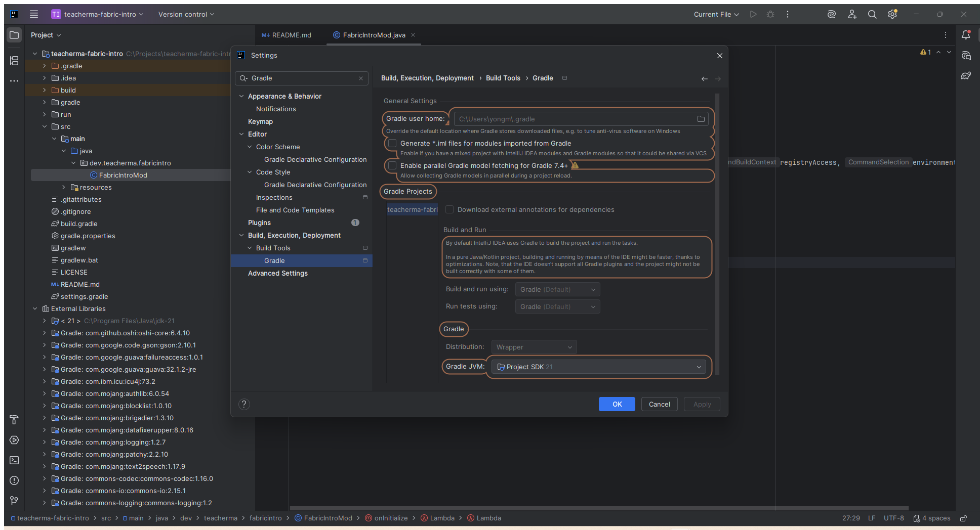Viewport: 980px width, 530px height.
Task: Clear the Gradle settings search text
Action: click(x=361, y=78)
